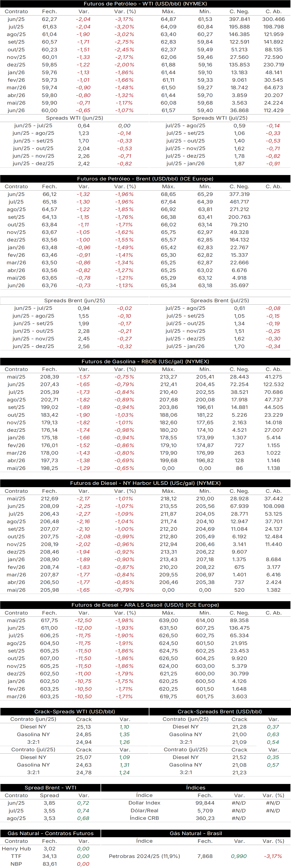Select the Dollar Index closing value
The image size is (291, 868).
click(205, 803)
